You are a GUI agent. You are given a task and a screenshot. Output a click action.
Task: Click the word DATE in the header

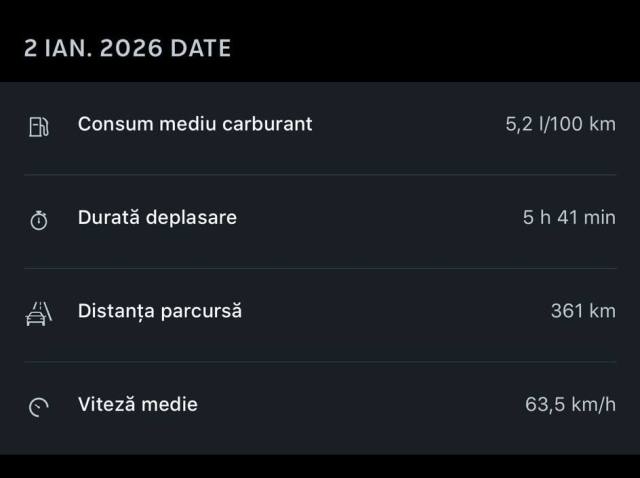click(201, 48)
